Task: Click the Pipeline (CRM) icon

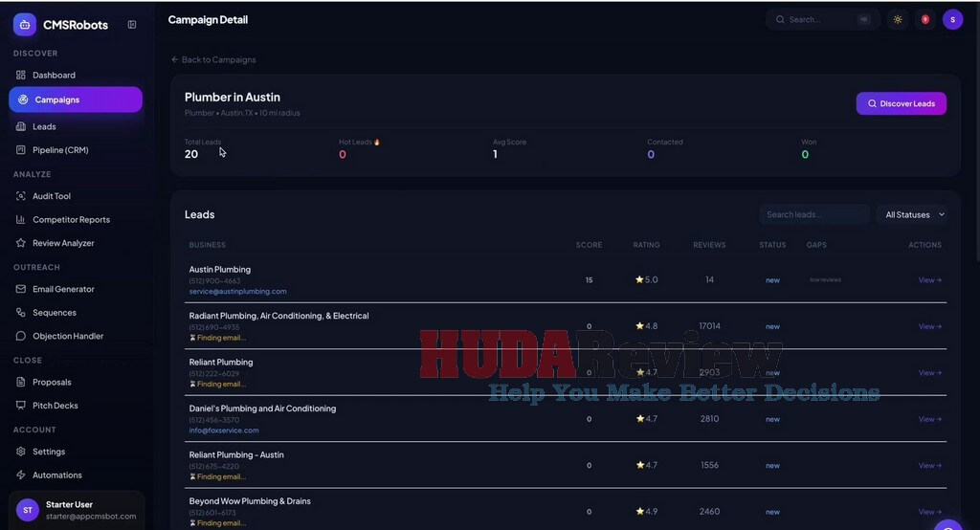Action: [x=21, y=150]
